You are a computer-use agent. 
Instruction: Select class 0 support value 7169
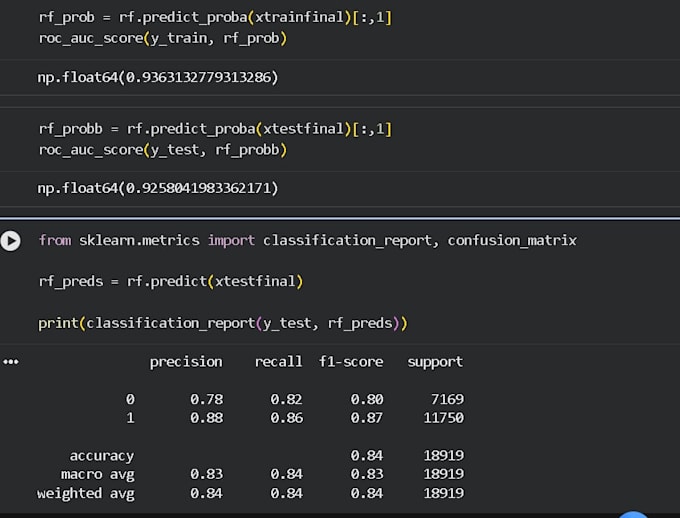(448, 399)
